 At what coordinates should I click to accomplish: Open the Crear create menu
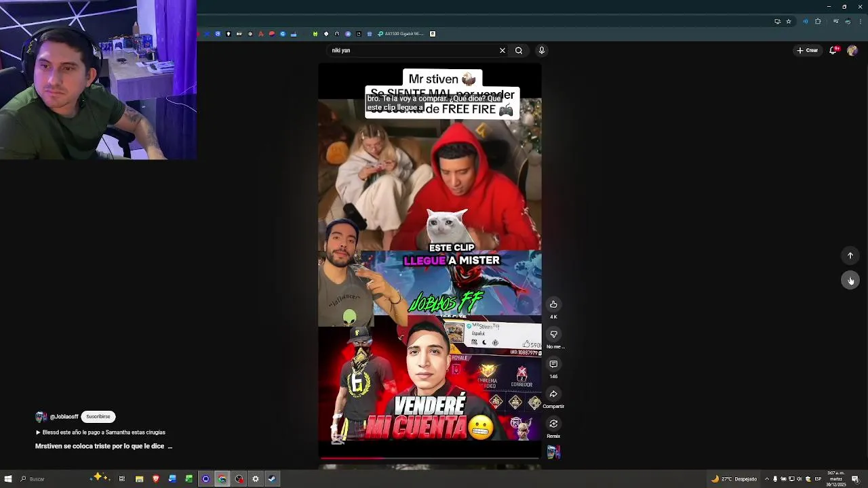(x=808, y=50)
